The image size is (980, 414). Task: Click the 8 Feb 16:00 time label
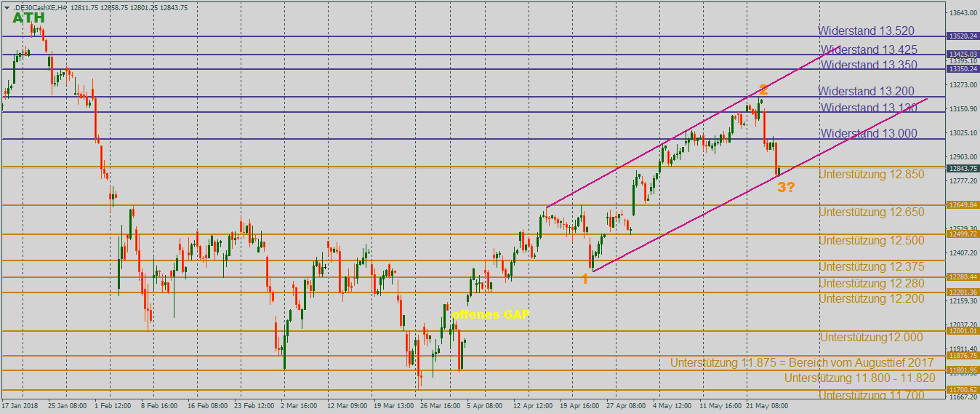point(159,406)
